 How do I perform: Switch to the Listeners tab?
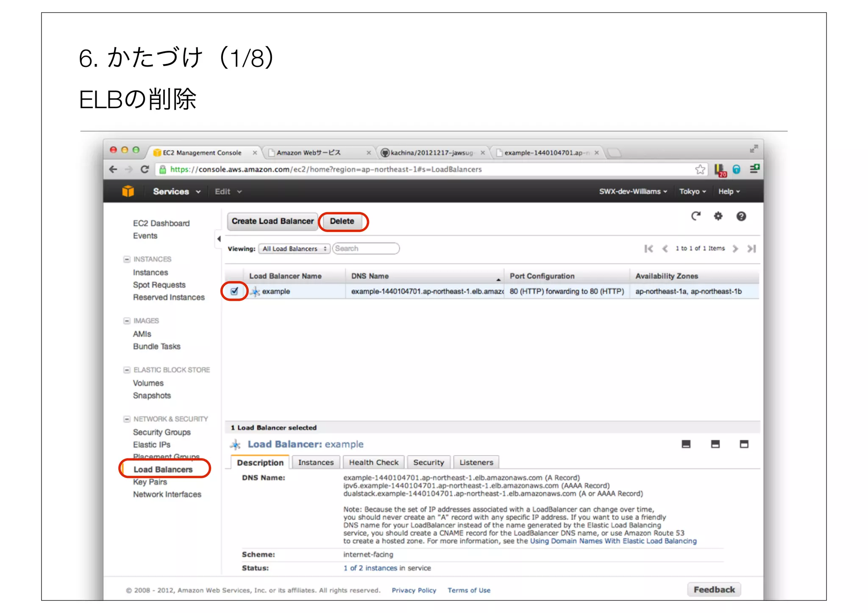tap(476, 463)
